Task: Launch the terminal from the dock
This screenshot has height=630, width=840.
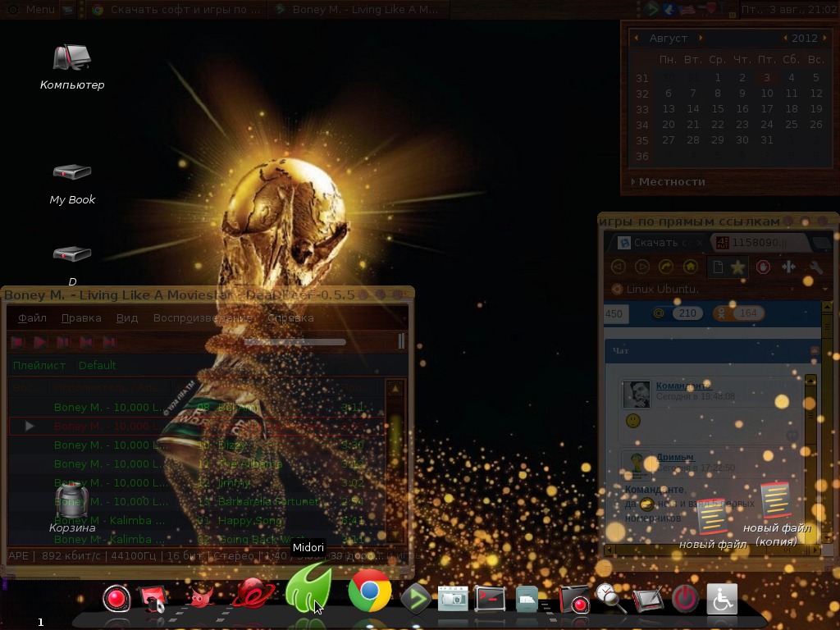Action: click(x=491, y=600)
